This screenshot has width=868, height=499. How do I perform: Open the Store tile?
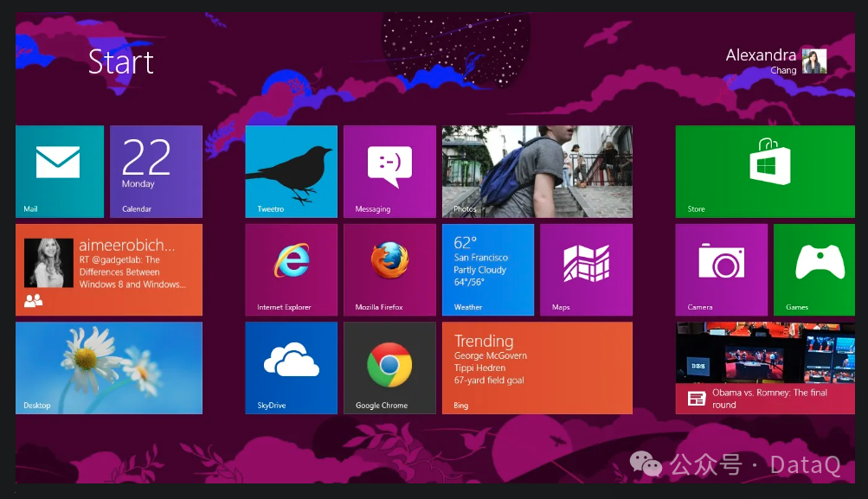[x=765, y=171]
